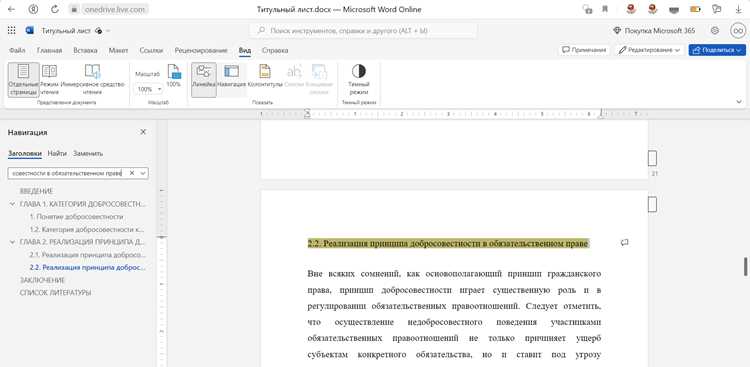Toggle the Навигация pane button
Viewport: 750px width, 367px height.
(232, 76)
